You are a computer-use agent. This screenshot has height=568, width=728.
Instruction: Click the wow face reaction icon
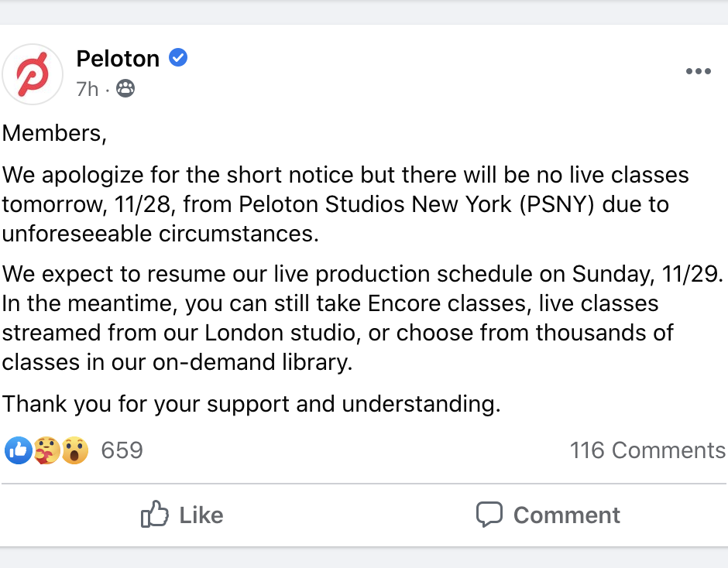click(x=74, y=450)
